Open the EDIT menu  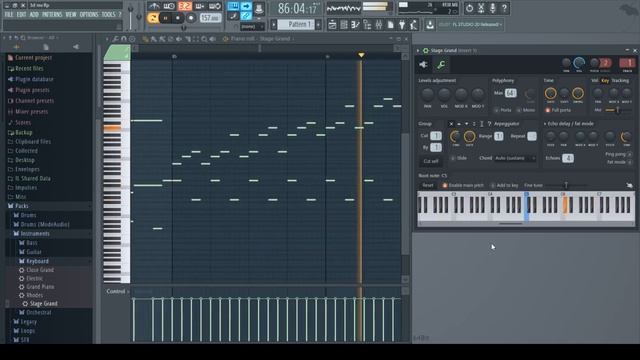pos(21,14)
